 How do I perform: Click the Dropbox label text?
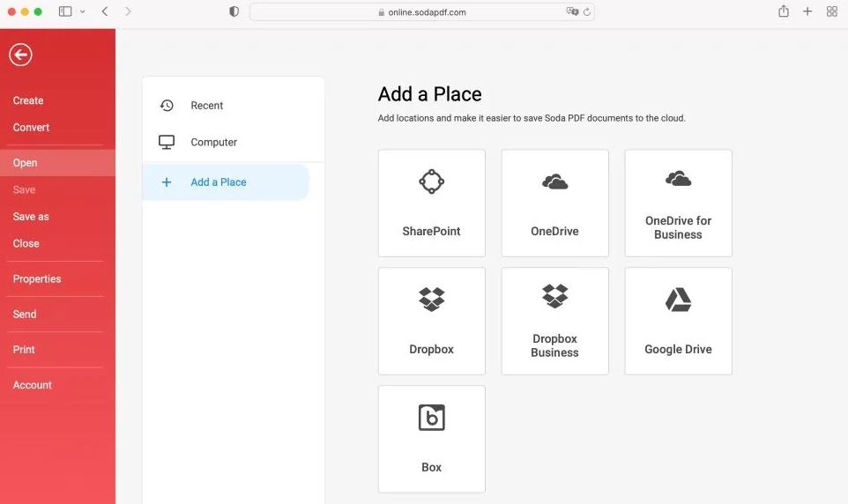[432, 349]
